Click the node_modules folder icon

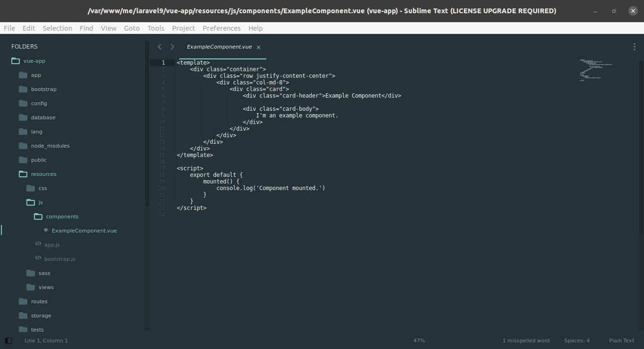pyautogui.click(x=23, y=146)
